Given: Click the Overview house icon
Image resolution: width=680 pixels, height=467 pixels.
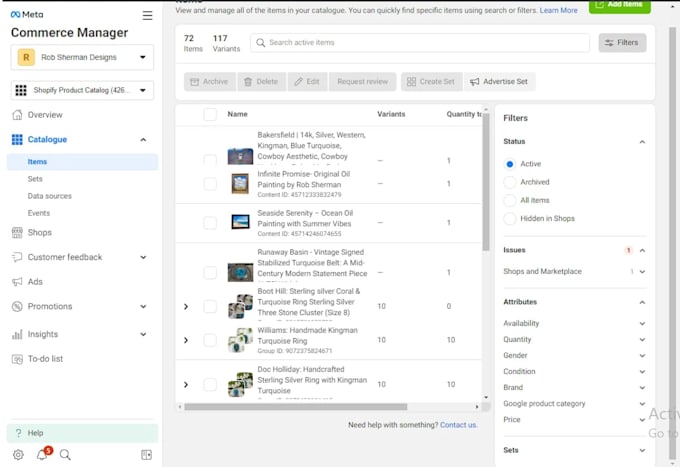Looking at the screenshot, I should pos(17,114).
